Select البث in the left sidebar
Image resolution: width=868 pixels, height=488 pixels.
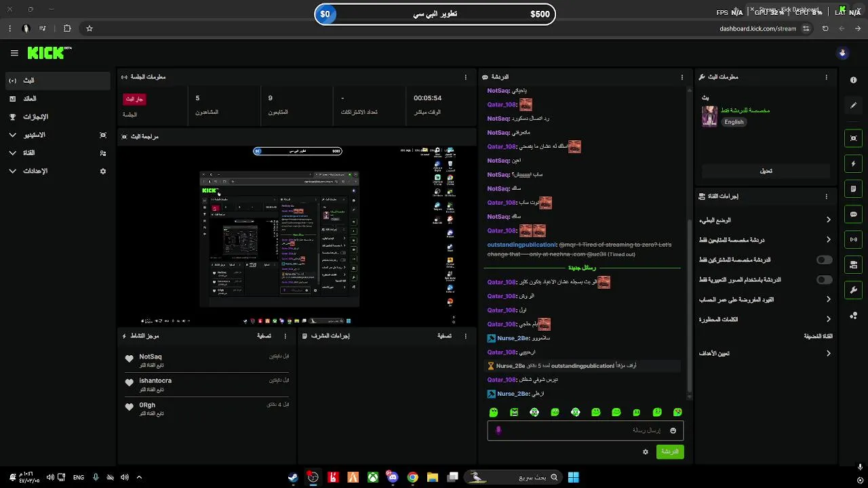[57, 81]
